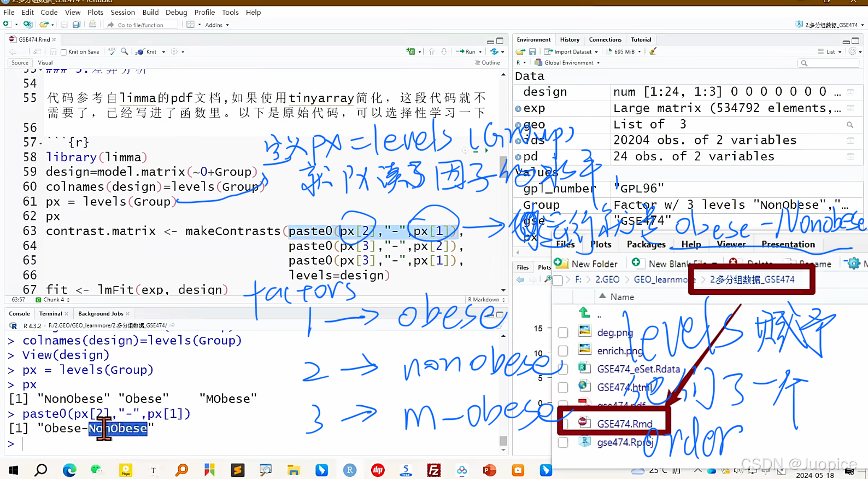Image resolution: width=868 pixels, height=479 pixels.
Task: Click the Go to parent directory green arrow
Action: point(584,313)
